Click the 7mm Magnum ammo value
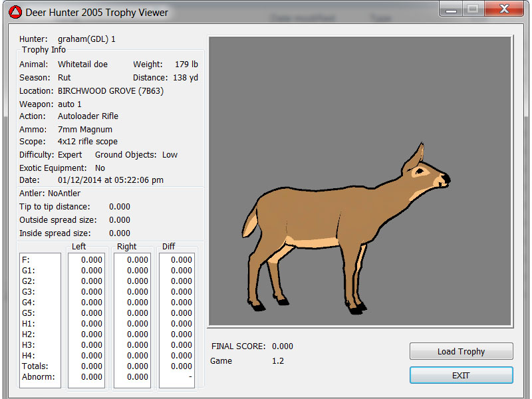532x399 pixels. [x=85, y=130]
